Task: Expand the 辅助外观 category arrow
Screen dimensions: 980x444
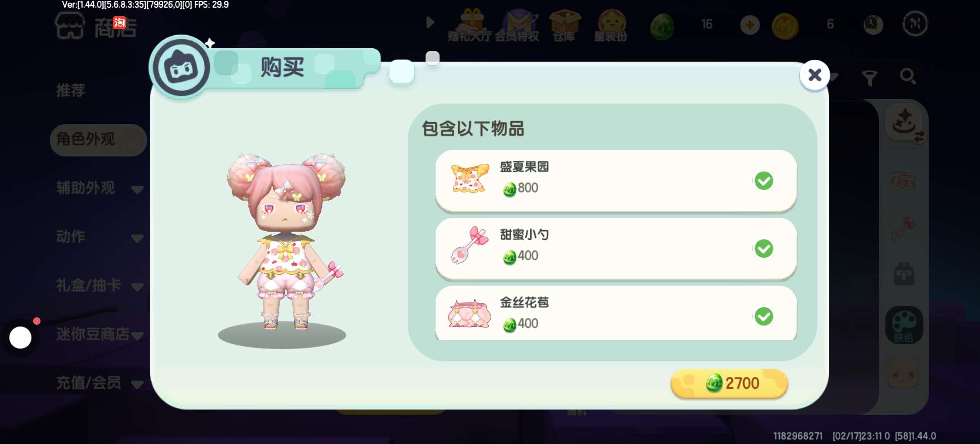Action: coord(137,189)
